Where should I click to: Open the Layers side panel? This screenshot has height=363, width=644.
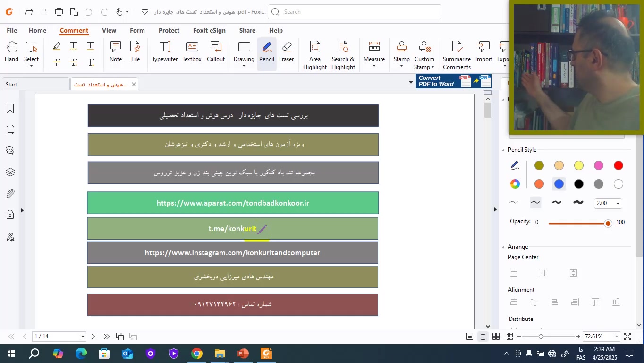pyautogui.click(x=10, y=172)
